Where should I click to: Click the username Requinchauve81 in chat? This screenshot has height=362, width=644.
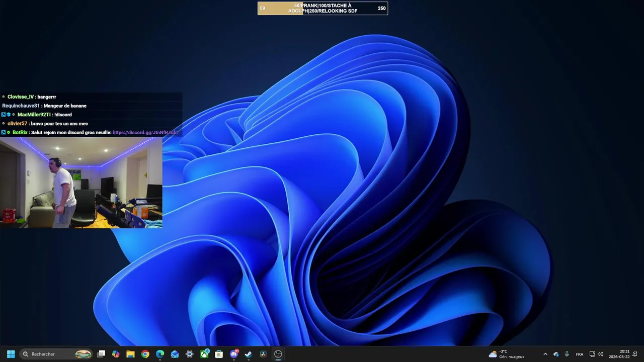coord(21,106)
